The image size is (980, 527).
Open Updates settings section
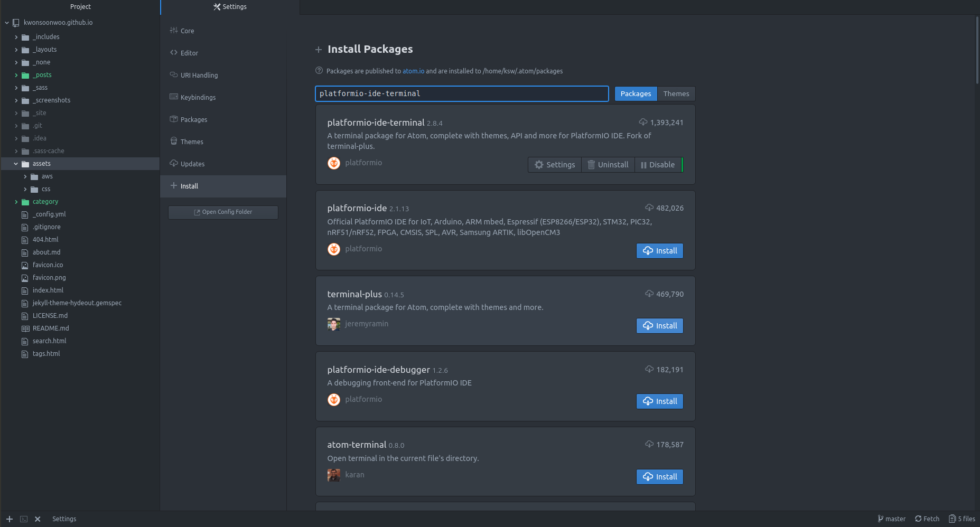pos(223,164)
